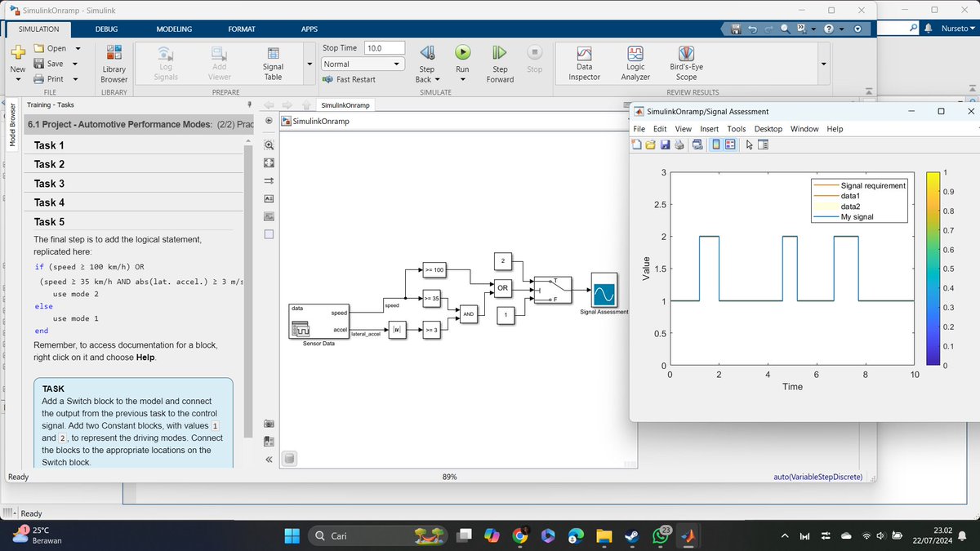Click the taskbar search box Cari
Image resolution: width=980 pixels, height=551 pixels.
[377, 535]
